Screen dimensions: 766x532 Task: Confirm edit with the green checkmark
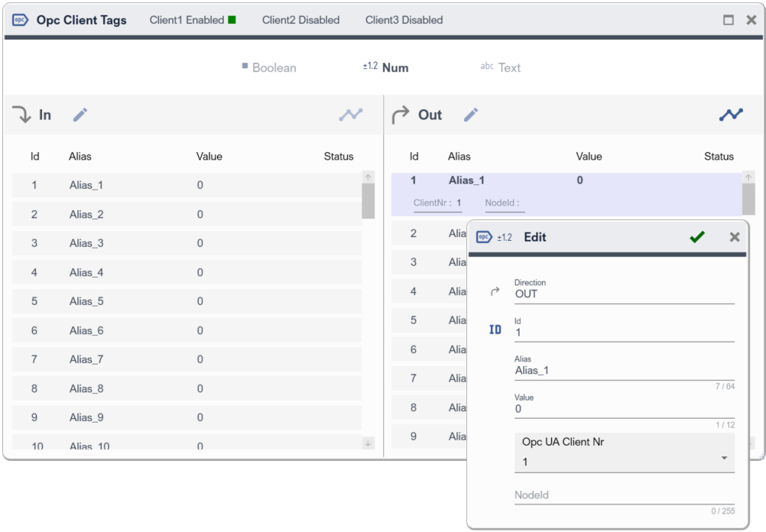click(x=696, y=237)
